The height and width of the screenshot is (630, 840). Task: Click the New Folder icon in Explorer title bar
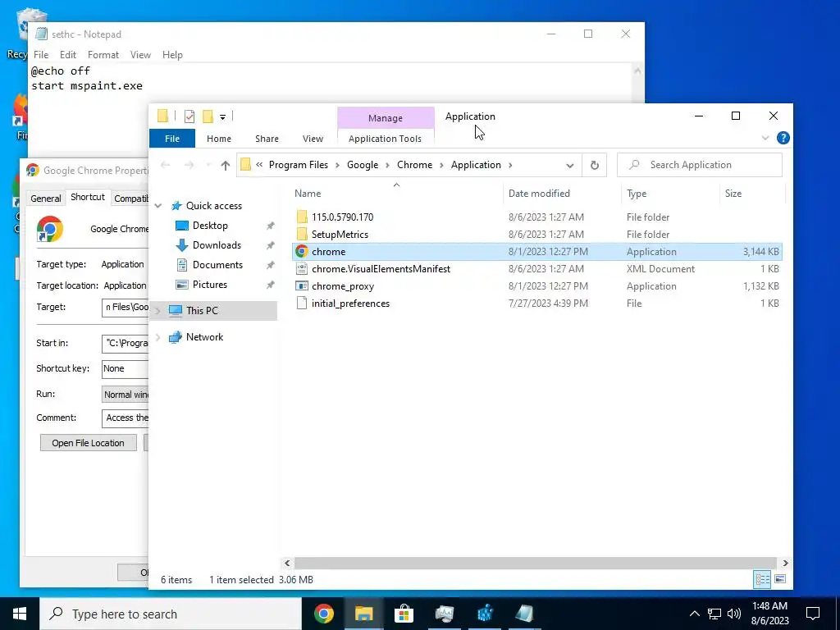click(208, 116)
